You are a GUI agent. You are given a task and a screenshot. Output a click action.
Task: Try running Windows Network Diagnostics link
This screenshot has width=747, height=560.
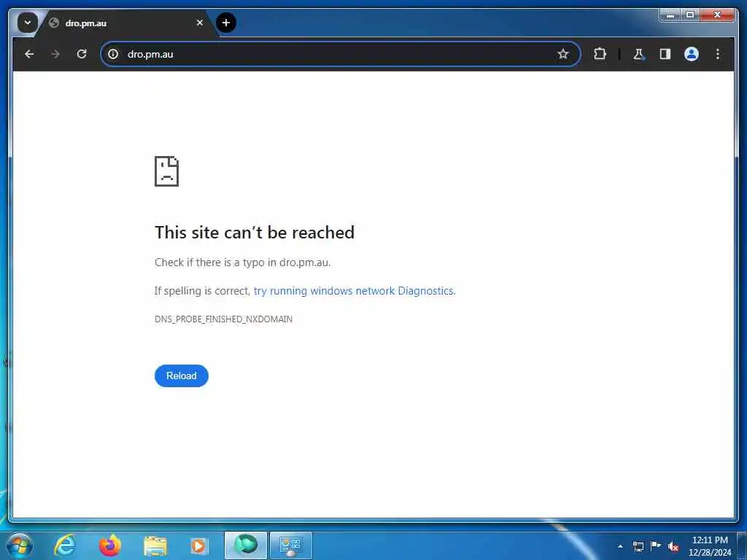pyautogui.click(x=355, y=291)
